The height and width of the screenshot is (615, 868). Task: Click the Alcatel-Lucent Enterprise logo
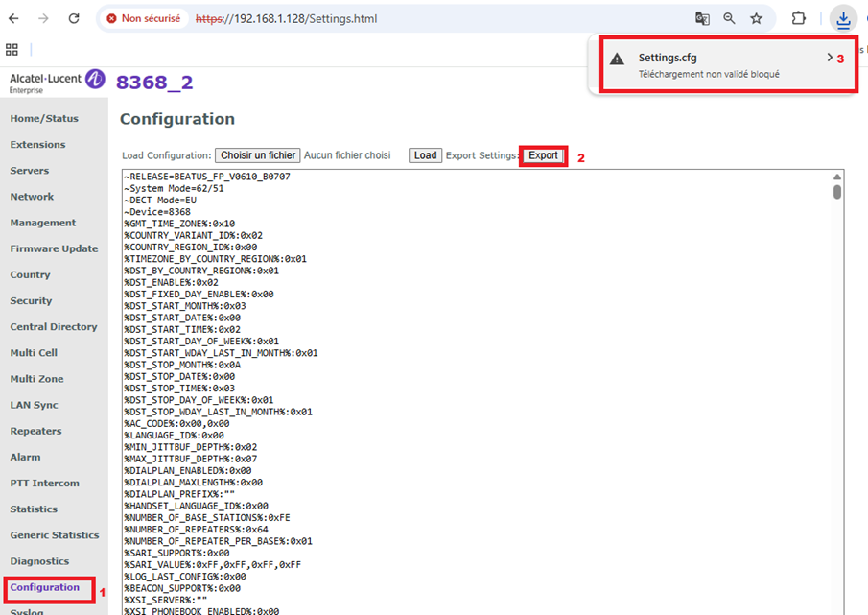click(x=57, y=82)
